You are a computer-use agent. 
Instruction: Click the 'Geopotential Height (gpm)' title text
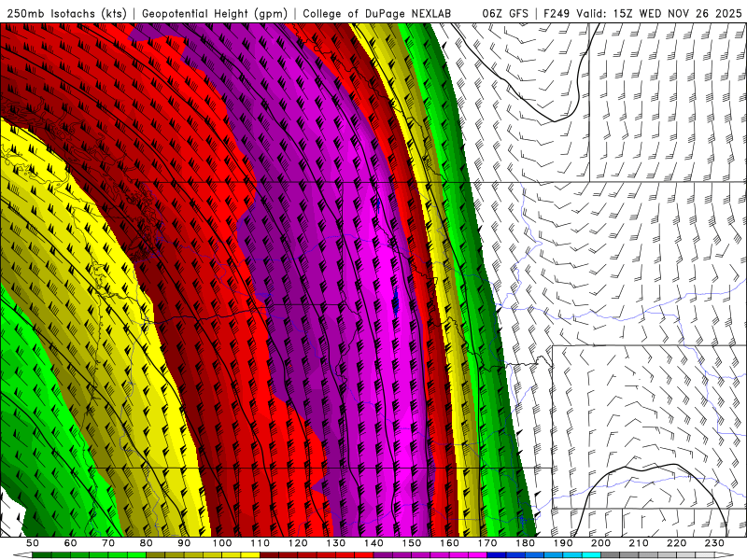(215, 13)
